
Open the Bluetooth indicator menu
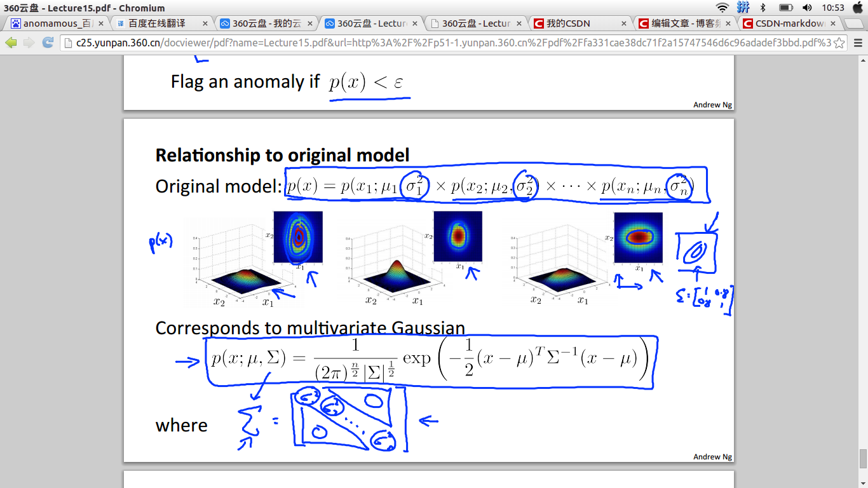tap(763, 8)
